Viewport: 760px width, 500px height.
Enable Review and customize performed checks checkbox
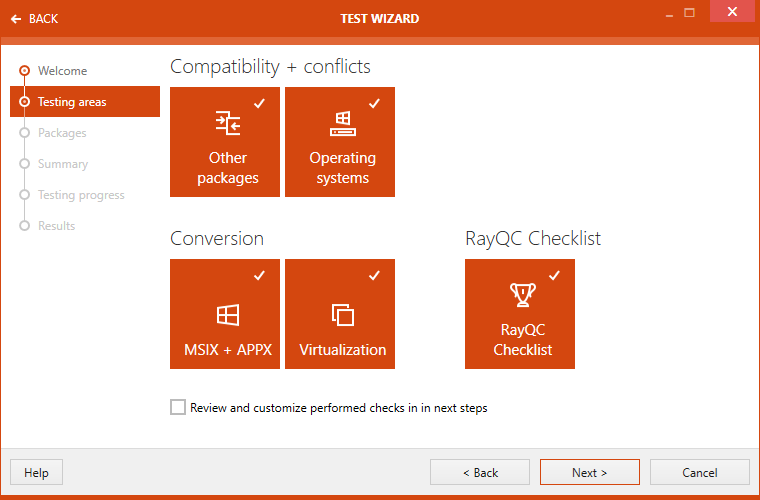click(x=178, y=407)
